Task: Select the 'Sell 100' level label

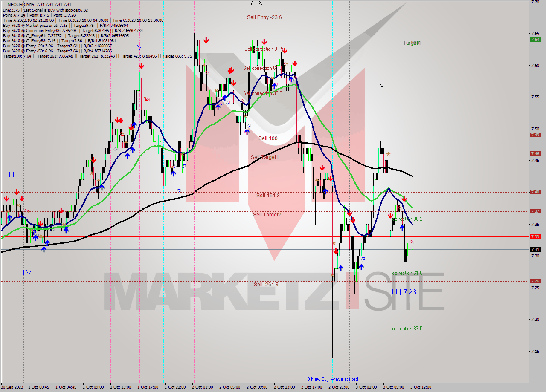Action: [268, 138]
